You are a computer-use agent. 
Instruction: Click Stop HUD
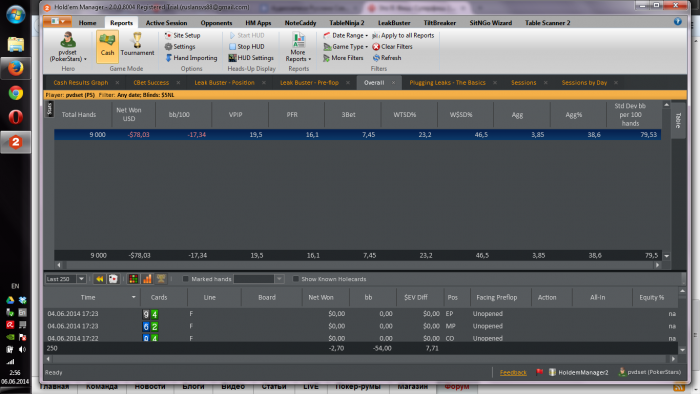(x=246, y=46)
